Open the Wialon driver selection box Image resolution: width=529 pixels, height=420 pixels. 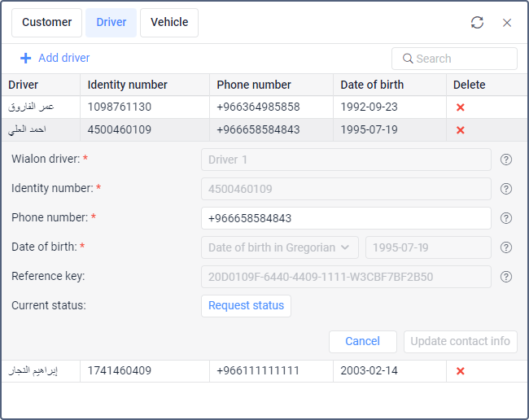pyautogui.click(x=345, y=160)
